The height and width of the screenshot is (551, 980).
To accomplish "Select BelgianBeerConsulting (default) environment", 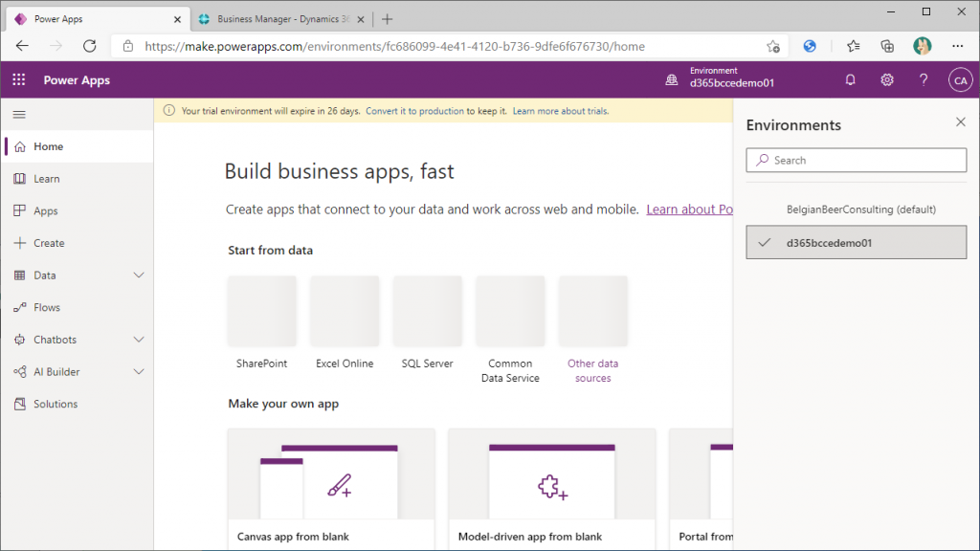I will 857,209.
